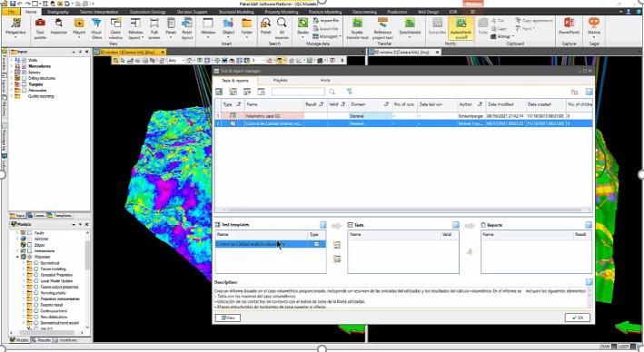The height and width of the screenshot is (352, 644).
Task: Toggle Autorefresh on/off button
Action: tap(461, 28)
